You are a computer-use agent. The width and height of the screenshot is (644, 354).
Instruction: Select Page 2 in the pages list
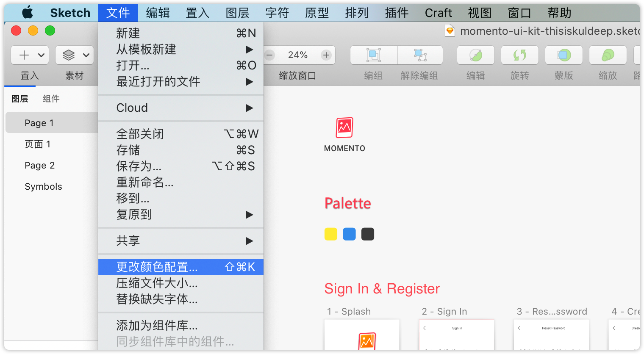click(x=40, y=166)
